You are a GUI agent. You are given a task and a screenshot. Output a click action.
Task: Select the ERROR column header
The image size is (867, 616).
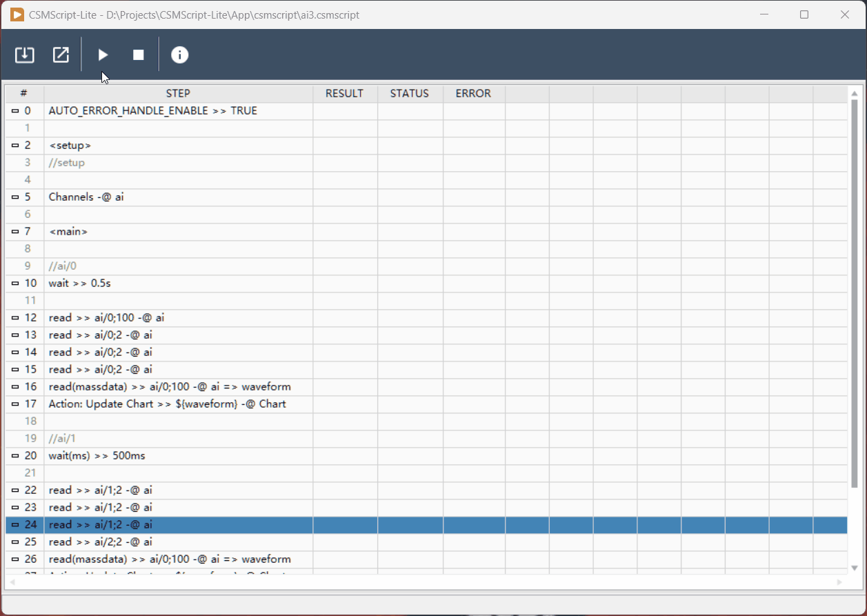tap(473, 93)
